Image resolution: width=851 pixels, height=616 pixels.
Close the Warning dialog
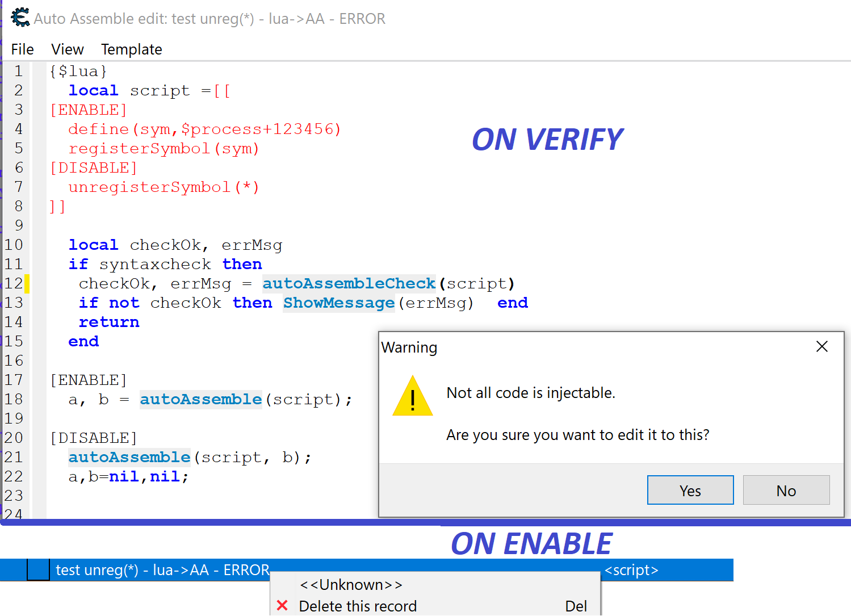(x=821, y=346)
